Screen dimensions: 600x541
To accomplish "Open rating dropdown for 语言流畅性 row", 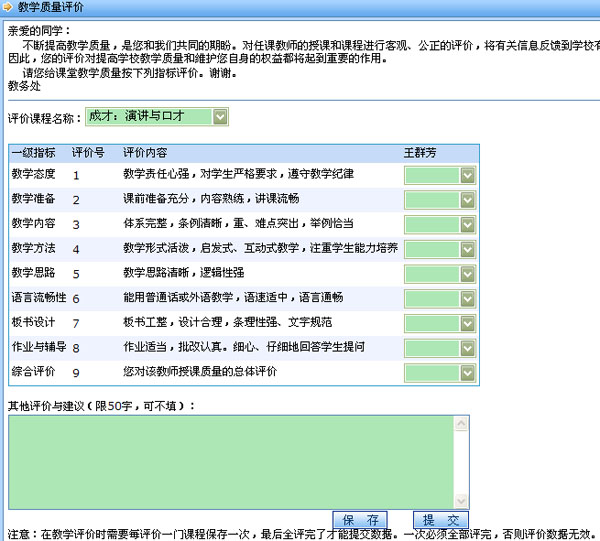I will tap(439, 299).
